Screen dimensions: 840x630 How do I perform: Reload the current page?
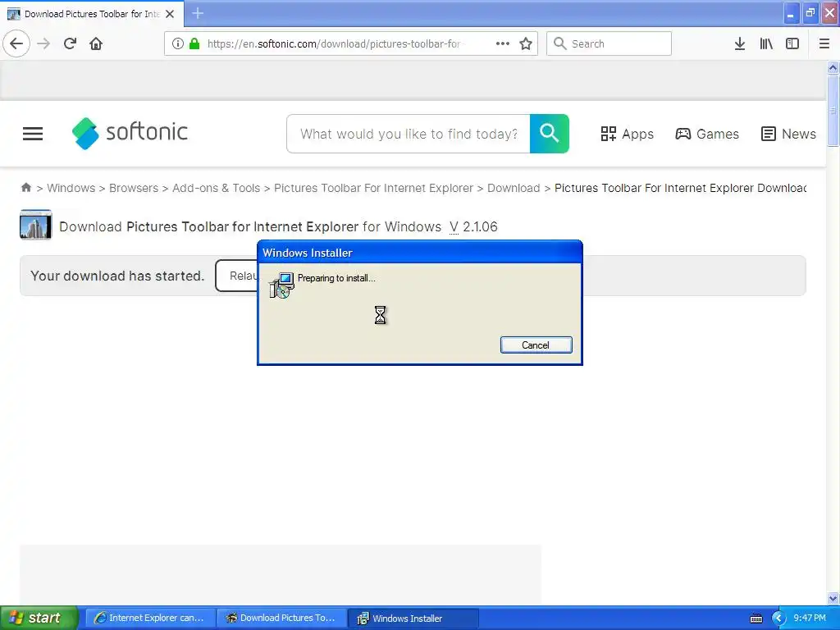click(x=70, y=43)
